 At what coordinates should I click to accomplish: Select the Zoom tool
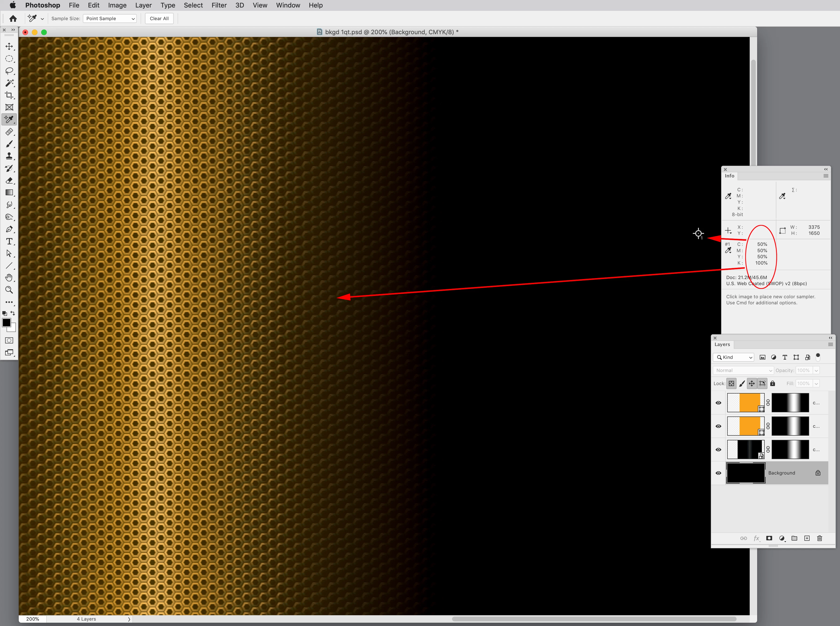click(x=9, y=290)
